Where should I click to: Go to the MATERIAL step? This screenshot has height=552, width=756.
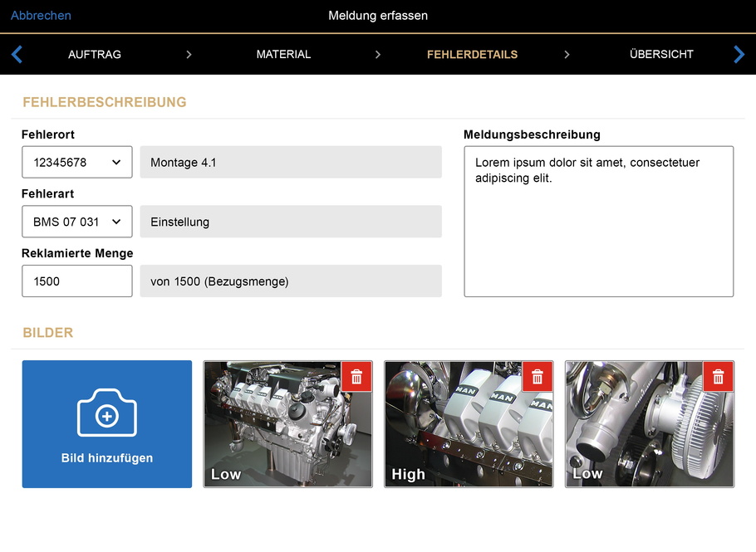click(x=283, y=55)
